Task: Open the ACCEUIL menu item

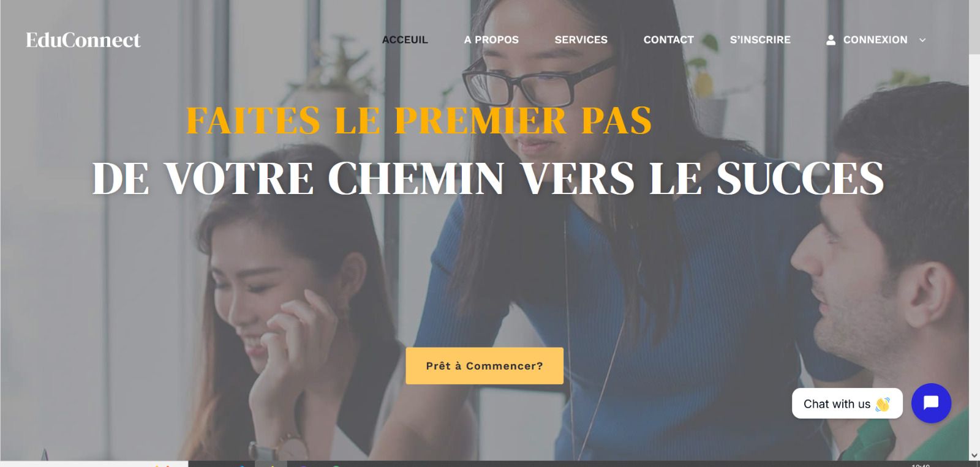Action: pos(405,40)
